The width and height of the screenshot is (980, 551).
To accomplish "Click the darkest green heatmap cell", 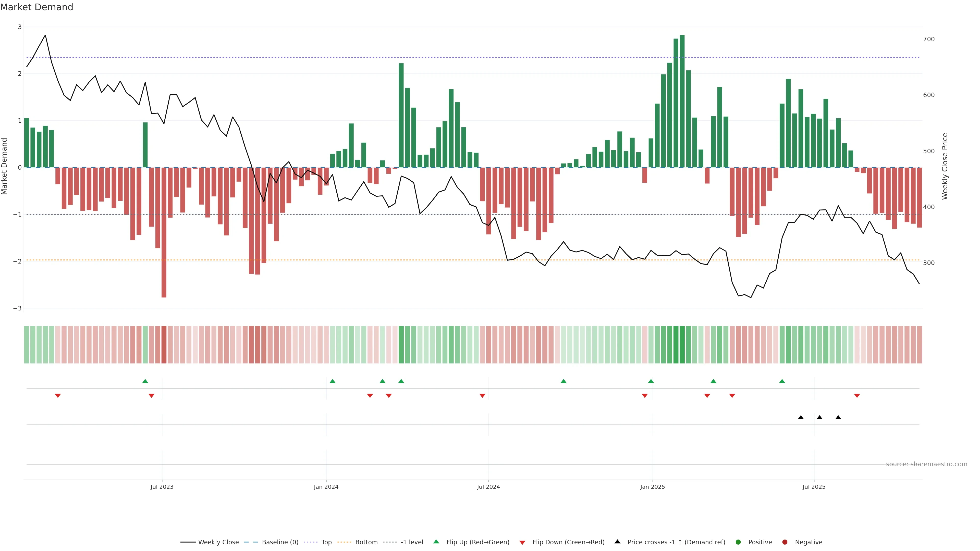I will pos(682,345).
